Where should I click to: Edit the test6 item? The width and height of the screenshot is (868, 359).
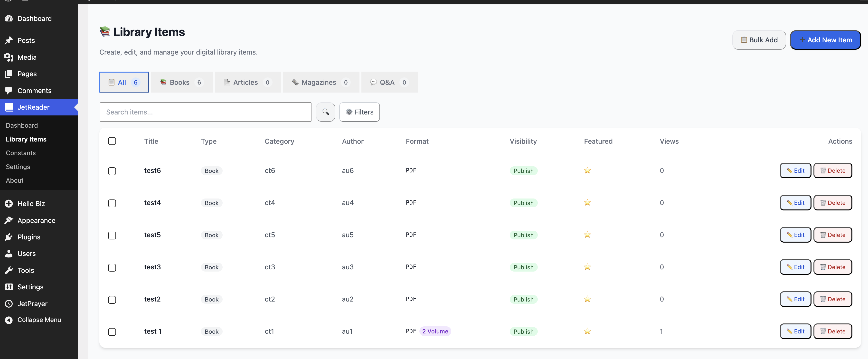click(x=795, y=170)
